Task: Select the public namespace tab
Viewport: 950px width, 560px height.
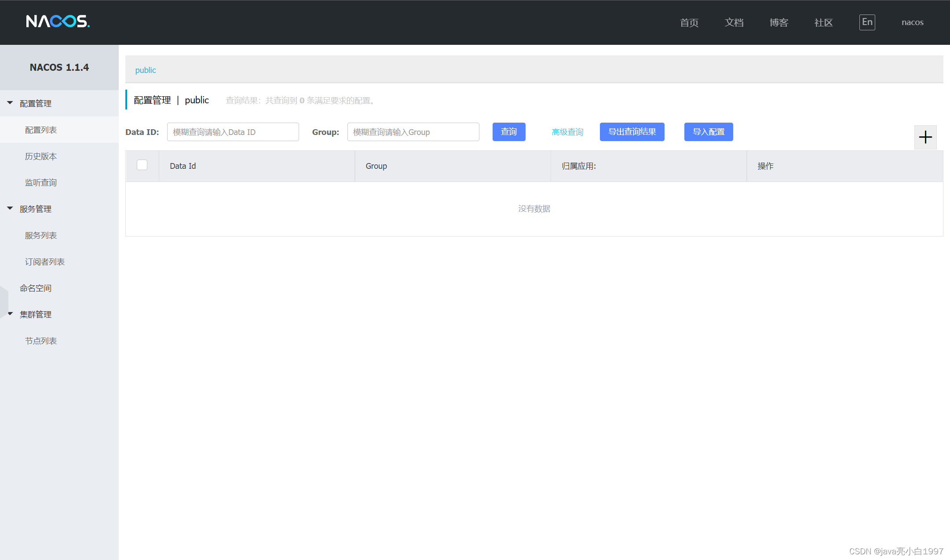Action: pos(146,70)
